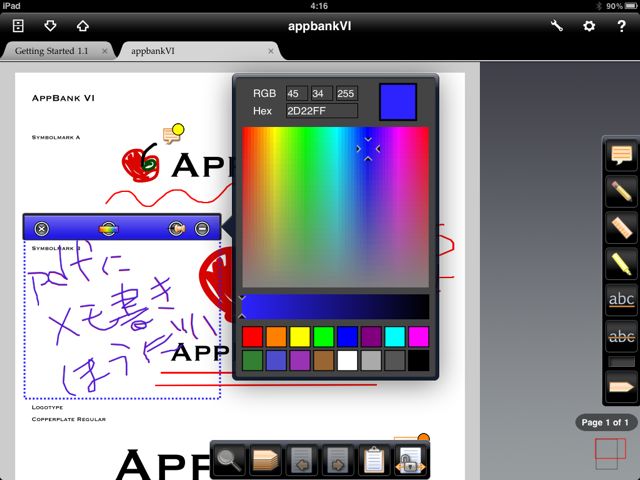Tap the minus button on annotation bar
The image size is (640, 480).
[x=202, y=229]
